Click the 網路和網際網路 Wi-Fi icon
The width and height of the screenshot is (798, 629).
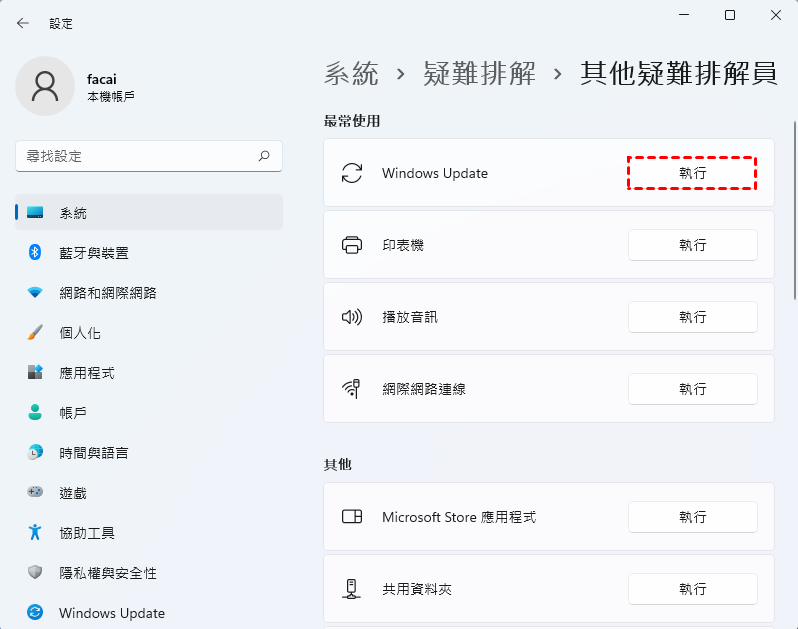pyautogui.click(x=36, y=293)
